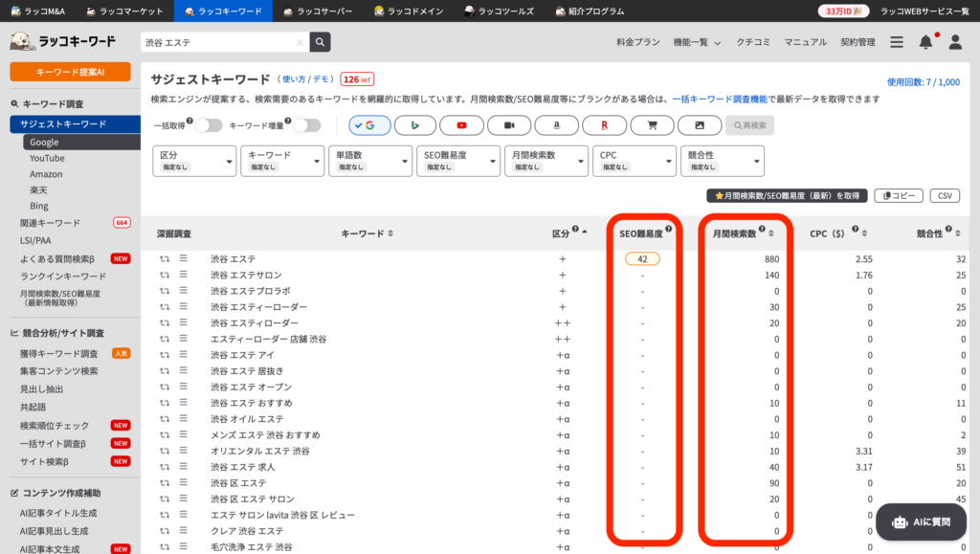Select the YouTube search source icon

462,125
